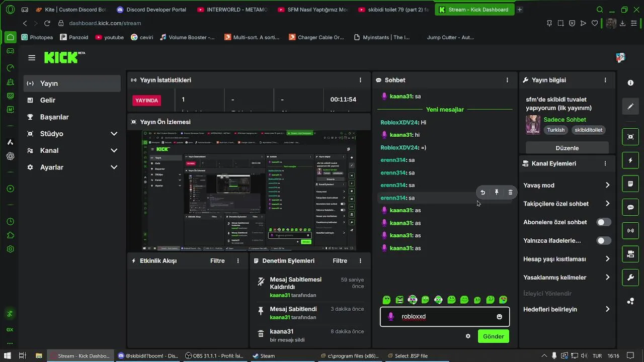This screenshot has width=644, height=362.
Task: Open the Denetim Eylemleri three-dot menu
Action: (x=360, y=261)
